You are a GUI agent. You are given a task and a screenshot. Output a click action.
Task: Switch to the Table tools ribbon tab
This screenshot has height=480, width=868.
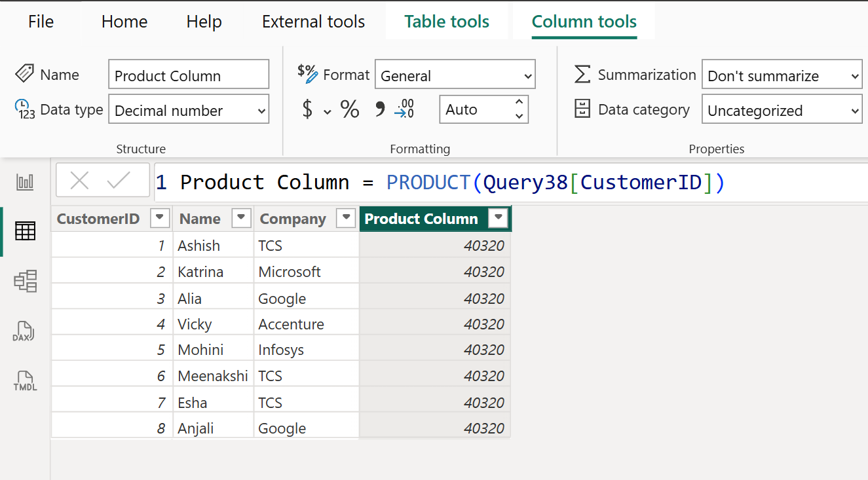[446, 21]
